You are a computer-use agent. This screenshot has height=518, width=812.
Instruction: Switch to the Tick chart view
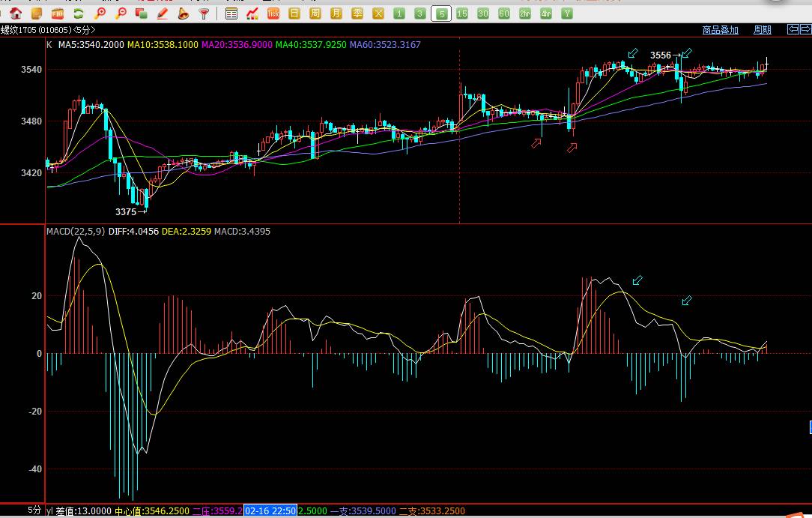pyautogui.click(x=273, y=13)
